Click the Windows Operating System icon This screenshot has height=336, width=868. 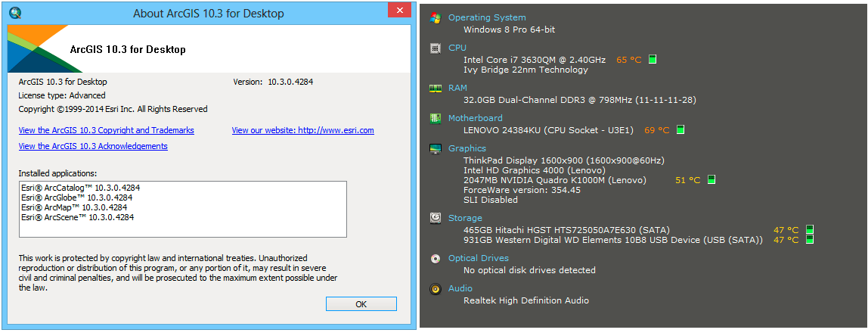[435, 17]
